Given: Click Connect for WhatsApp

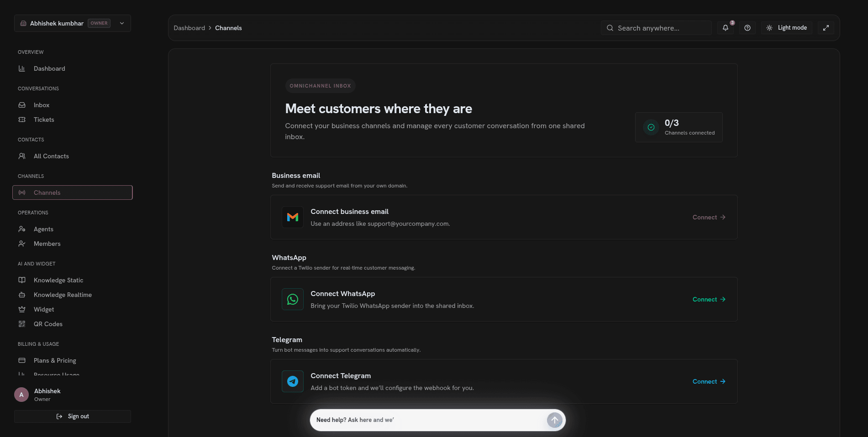Looking at the screenshot, I should [709, 299].
